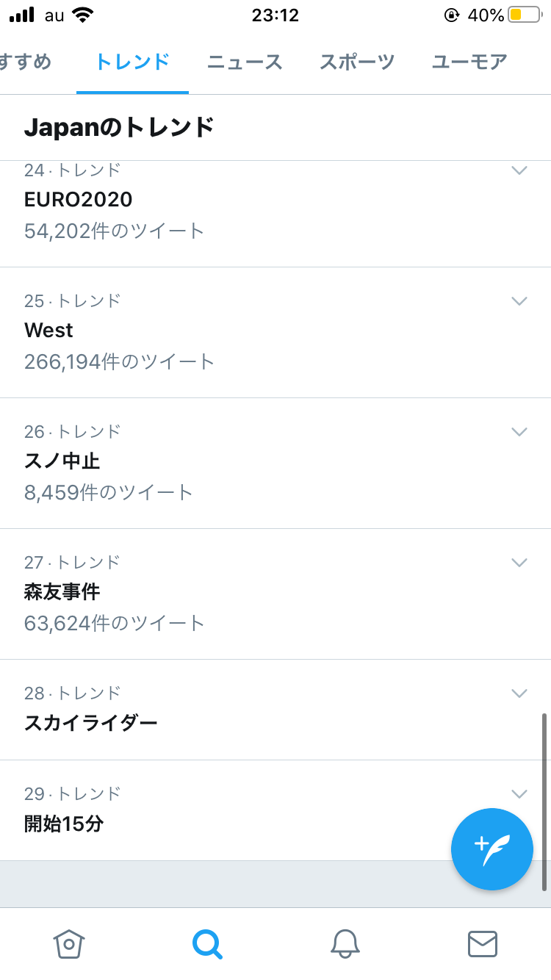The width and height of the screenshot is (551, 980).
Task: Select the ユーモア tab
Action: point(469,62)
